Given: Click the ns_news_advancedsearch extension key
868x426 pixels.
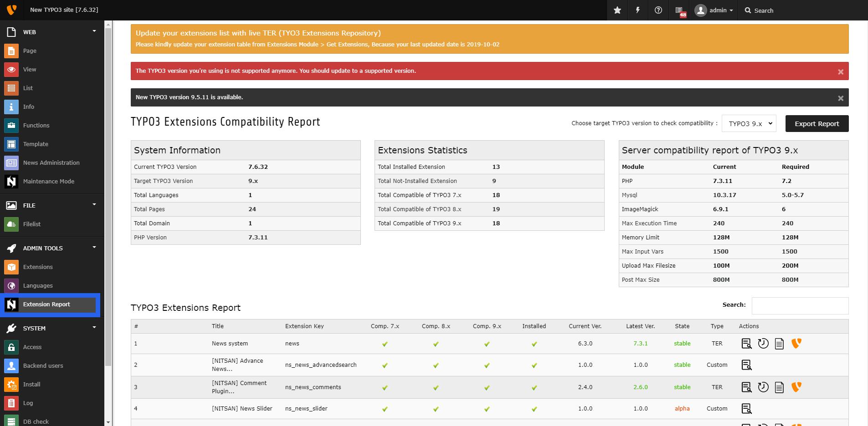Looking at the screenshot, I should [321, 365].
